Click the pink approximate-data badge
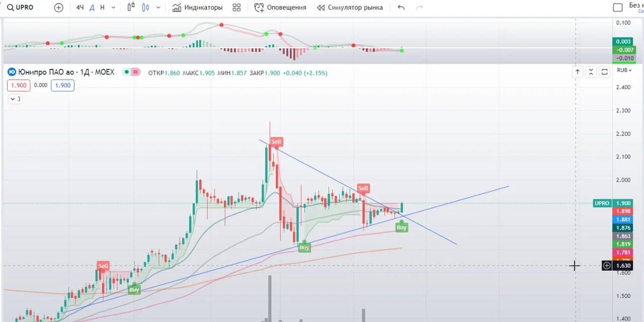 coord(135,72)
